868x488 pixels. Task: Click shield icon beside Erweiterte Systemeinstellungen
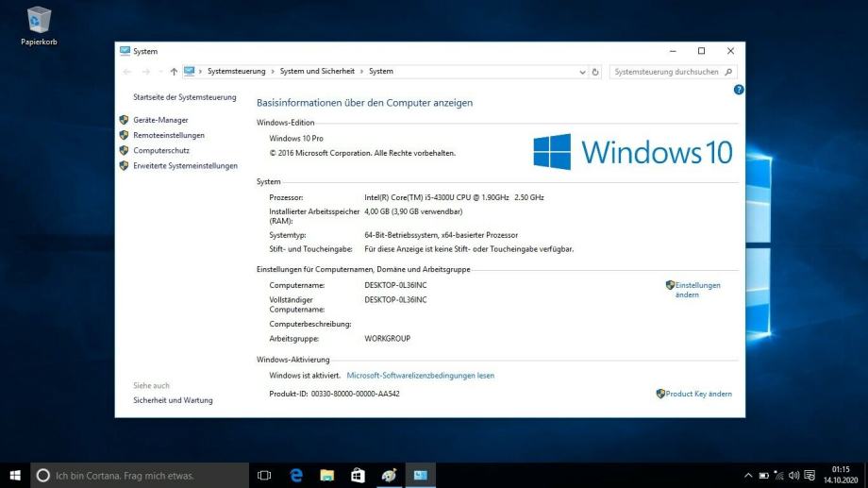coord(124,165)
